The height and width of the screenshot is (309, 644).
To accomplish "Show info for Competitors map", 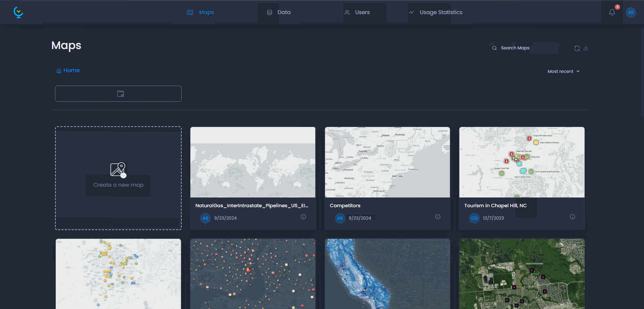I will click(438, 217).
